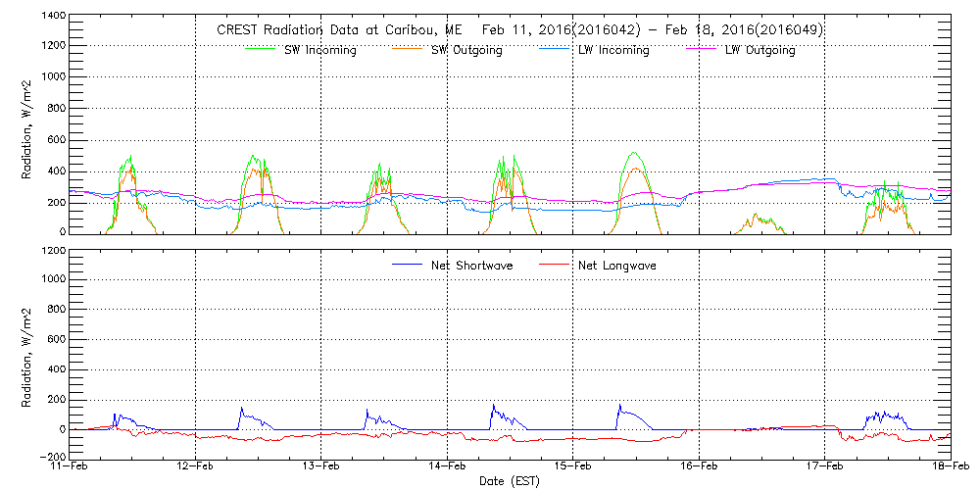
Task: Click the 13-Feb date on x-axis
Action: (321, 467)
